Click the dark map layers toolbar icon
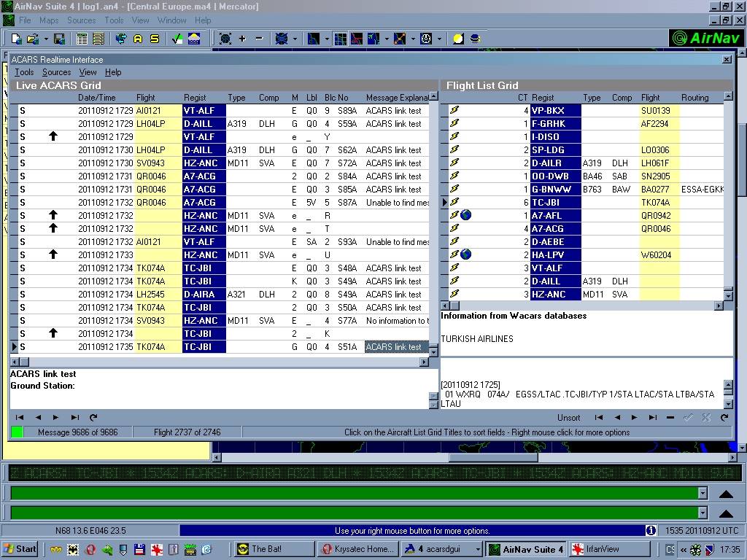Image resolution: width=747 pixels, height=560 pixels. coord(314,39)
